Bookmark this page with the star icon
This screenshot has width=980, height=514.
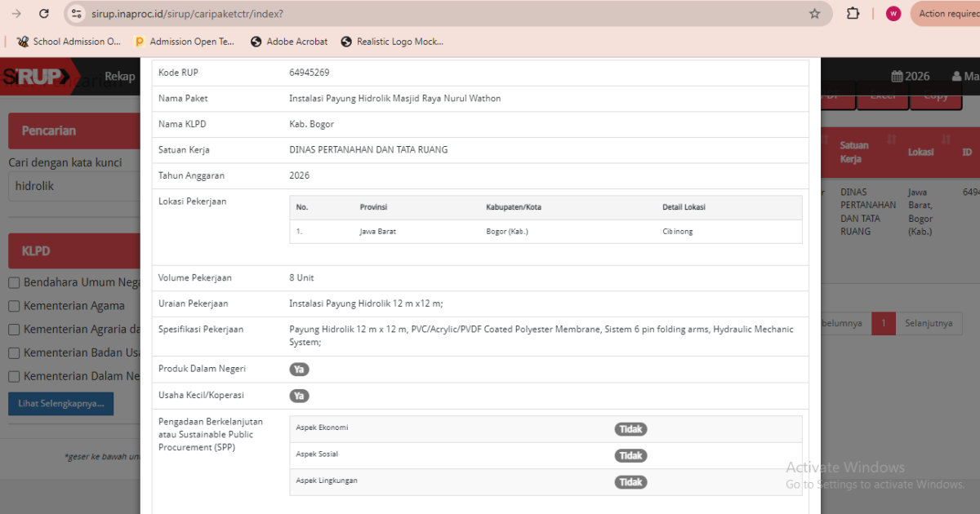click(x=814, y=14)
